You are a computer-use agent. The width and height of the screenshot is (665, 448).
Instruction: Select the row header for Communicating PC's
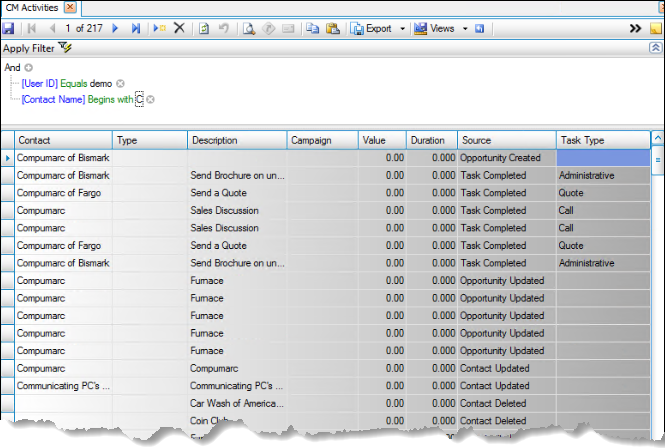click(8, 386)
